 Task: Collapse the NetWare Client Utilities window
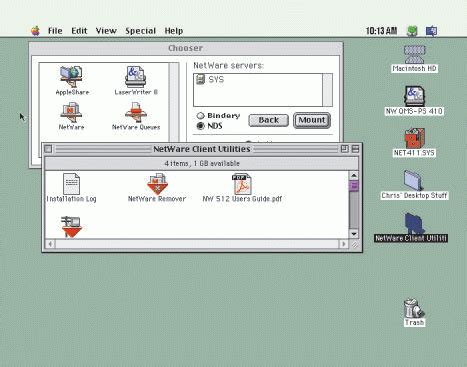click(355, 149)
